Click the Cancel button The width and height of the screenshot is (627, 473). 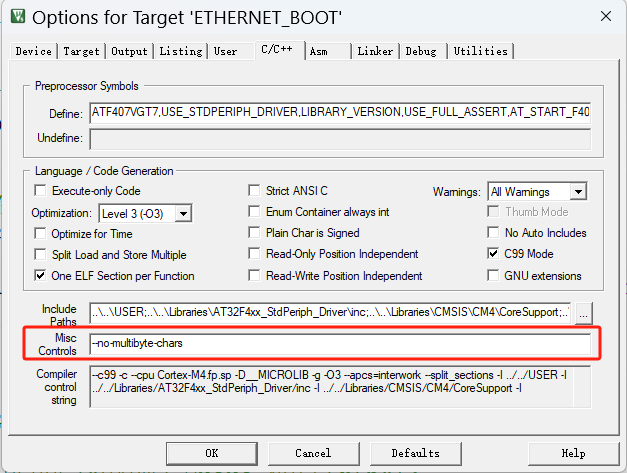pyautogui.click(x=314, y=453)
